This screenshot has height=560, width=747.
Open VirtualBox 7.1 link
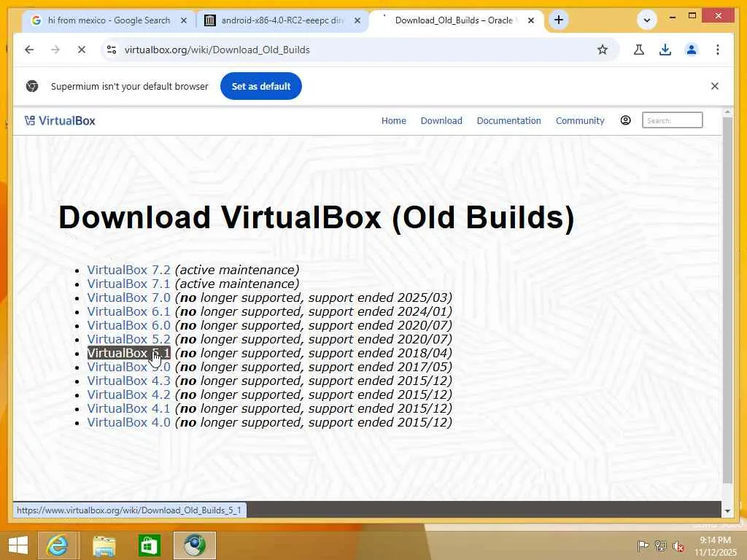click(x=128, y=284)
